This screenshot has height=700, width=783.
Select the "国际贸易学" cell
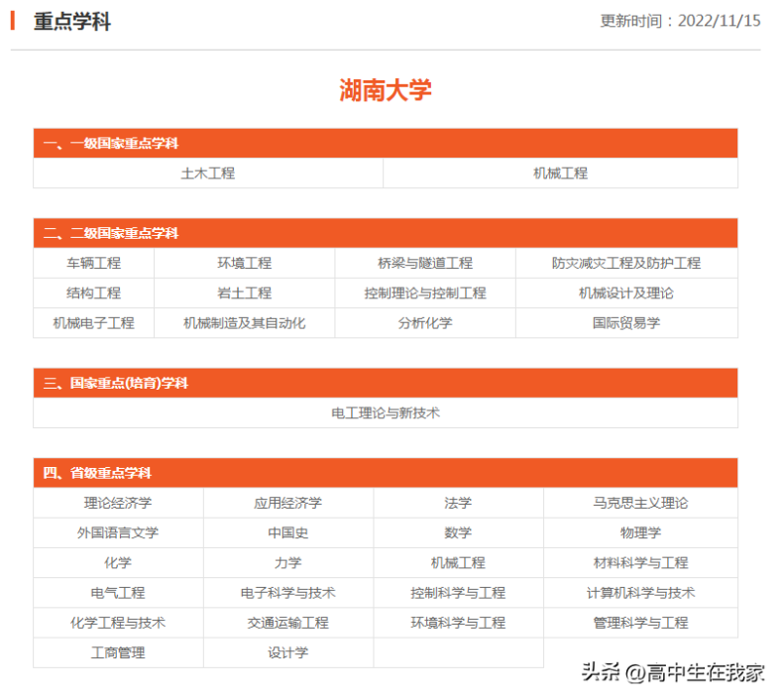point(626,323)
